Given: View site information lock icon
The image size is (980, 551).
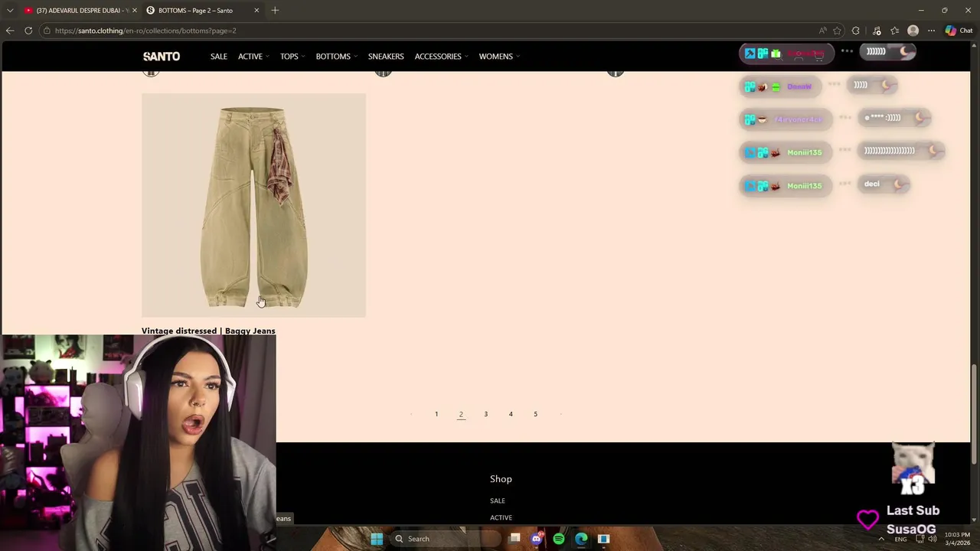Looking at the screenshot, I should point(47,31).
